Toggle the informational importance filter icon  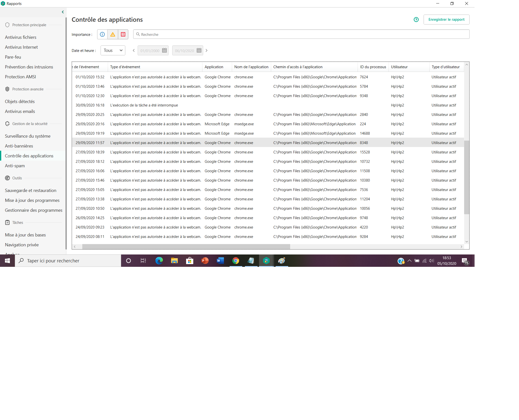102,34
